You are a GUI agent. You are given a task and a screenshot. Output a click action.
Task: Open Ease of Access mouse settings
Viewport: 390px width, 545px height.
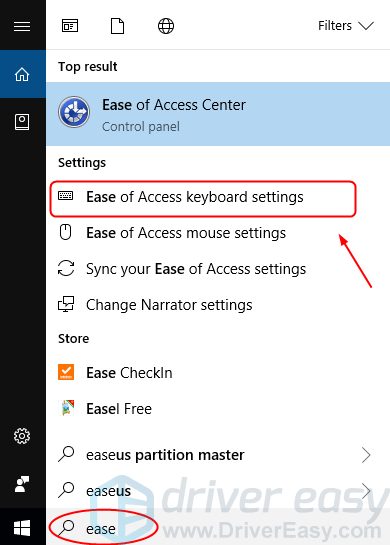(x=218, y=233)
